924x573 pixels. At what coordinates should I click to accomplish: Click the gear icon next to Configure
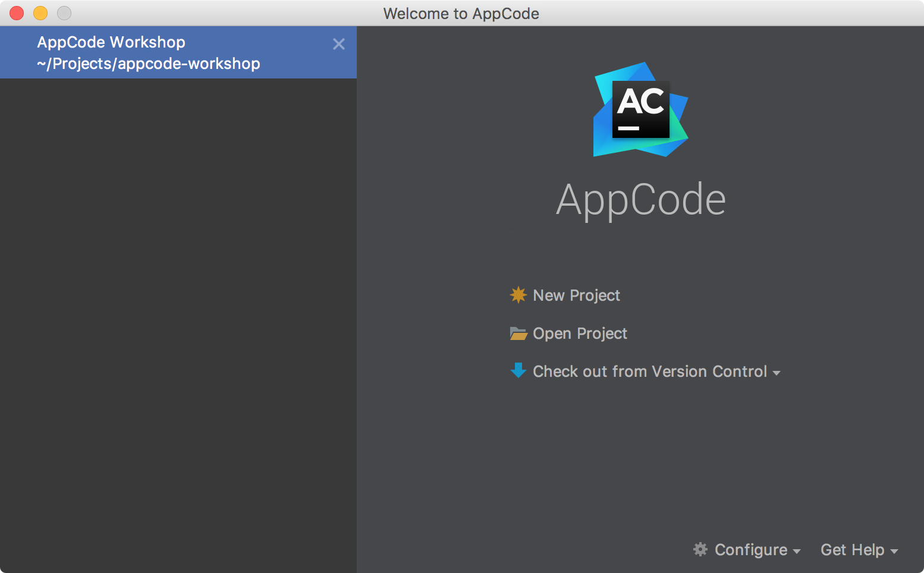click(700, 549)
